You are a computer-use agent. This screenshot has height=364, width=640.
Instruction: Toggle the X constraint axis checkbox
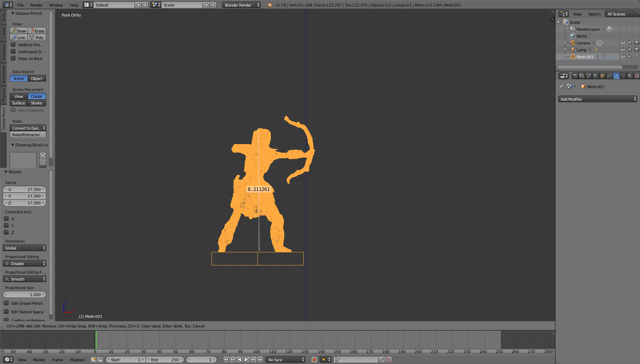pos(6,219)
